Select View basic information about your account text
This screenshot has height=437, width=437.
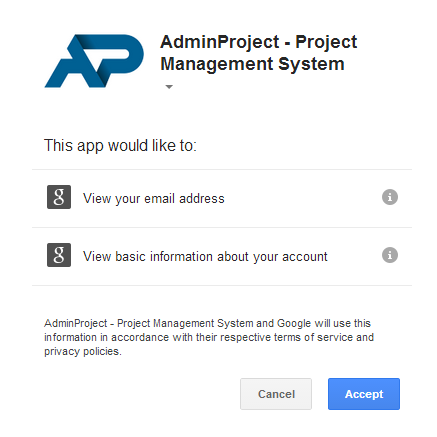[x=205, y=257]
